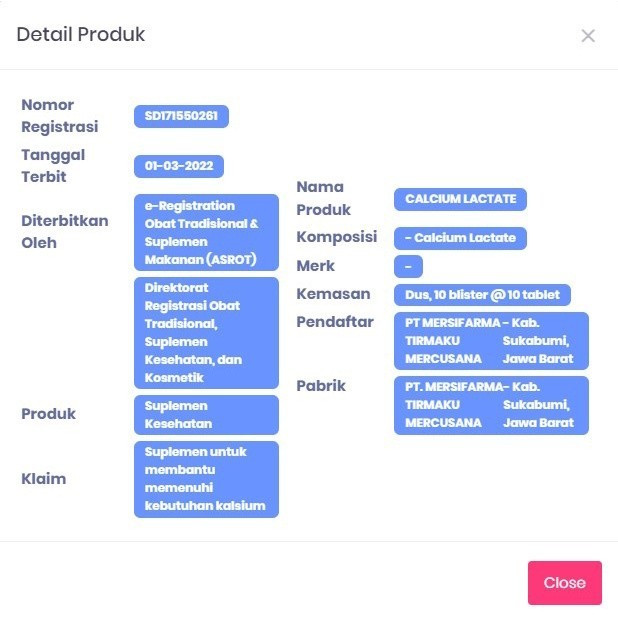Select the date badge 01-03-2022
The width and height of the screenshot is (618, 618).
click(179, 167)
